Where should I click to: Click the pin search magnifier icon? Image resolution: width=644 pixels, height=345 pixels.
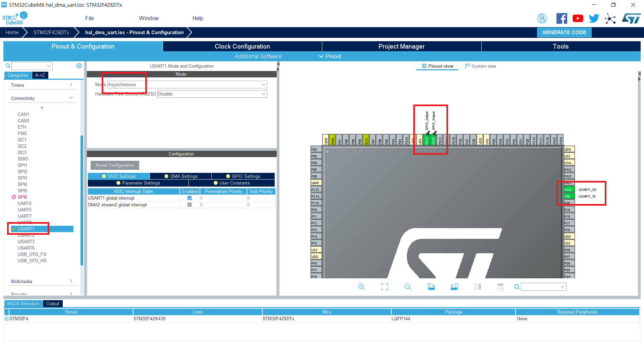tap(517, 287)
